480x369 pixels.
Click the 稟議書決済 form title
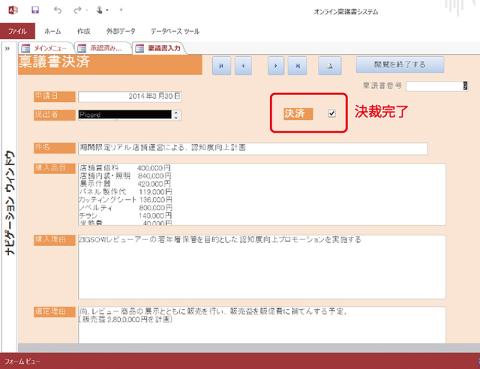tap(54, 62)
